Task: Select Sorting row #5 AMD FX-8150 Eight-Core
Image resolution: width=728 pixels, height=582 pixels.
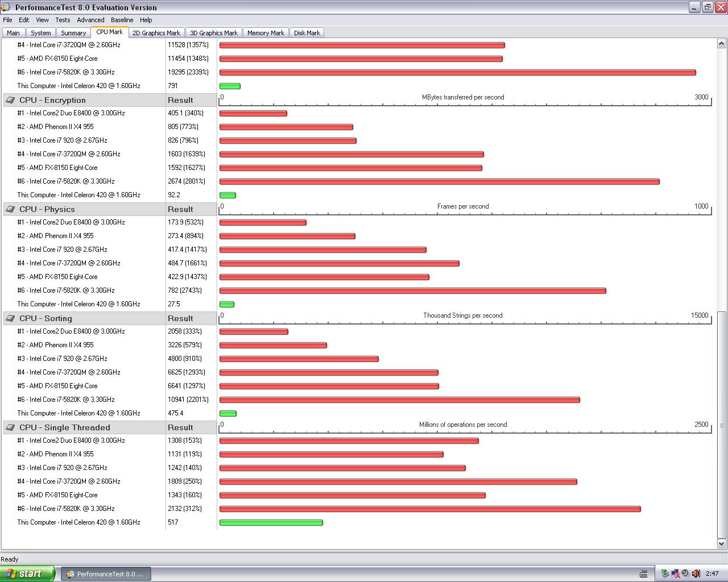Action: (x=57, y=386)
